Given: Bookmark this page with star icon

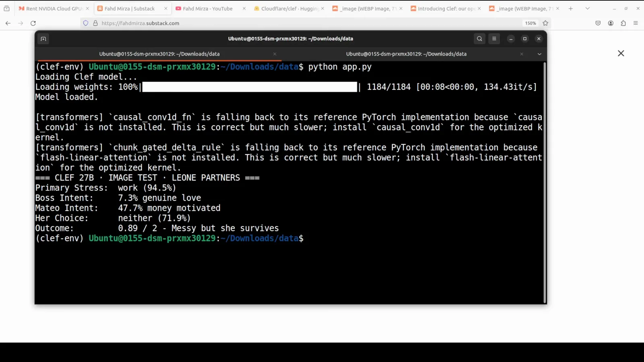Looking at the screenshot, I should [x=545, y=23].
